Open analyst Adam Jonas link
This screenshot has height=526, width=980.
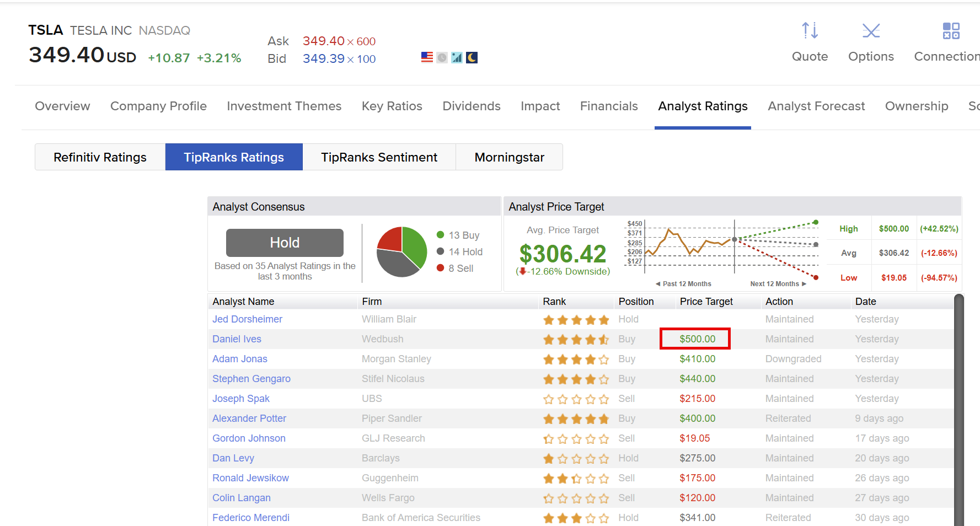pyautogui.click(x=240, y=359)
